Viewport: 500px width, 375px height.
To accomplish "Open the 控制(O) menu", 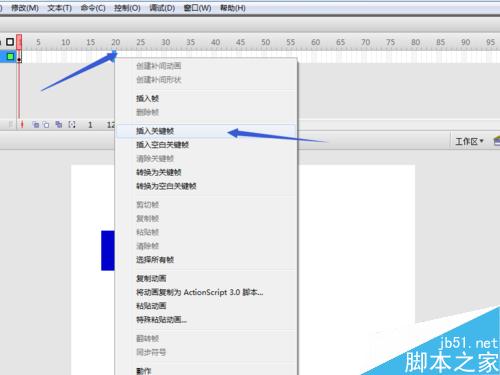I will click(127, 8).
